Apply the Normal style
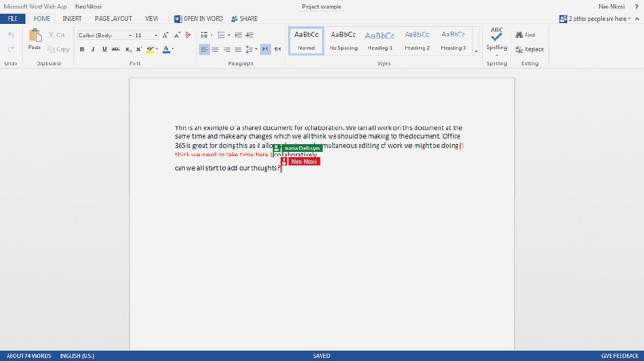Viewport: 644px width, 361px height. (x=307, y=40)
